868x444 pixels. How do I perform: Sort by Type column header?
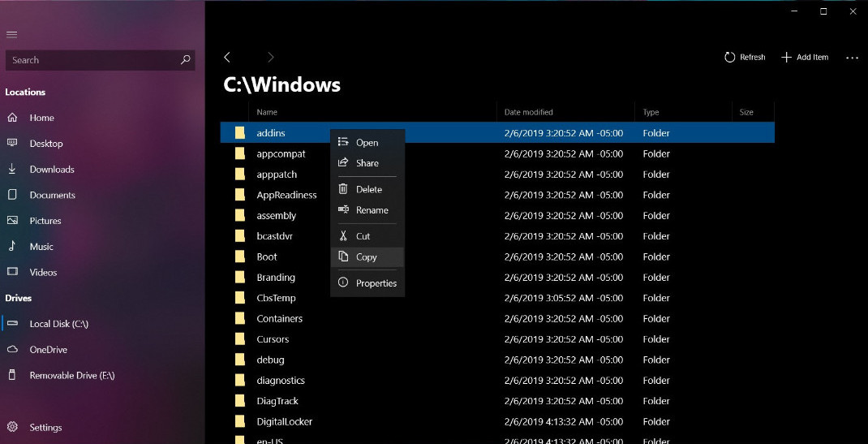click(651, 112)
